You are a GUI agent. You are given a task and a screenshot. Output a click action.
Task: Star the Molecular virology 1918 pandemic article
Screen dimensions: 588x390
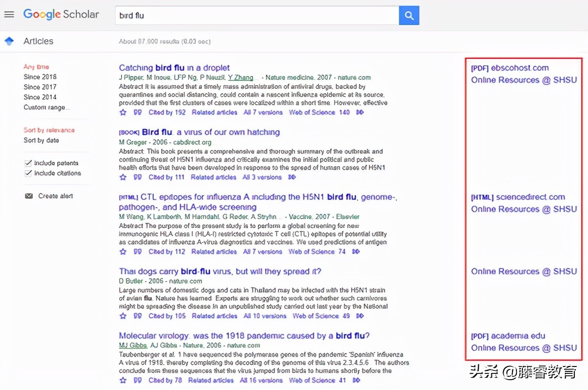click(x=123, y=380)
